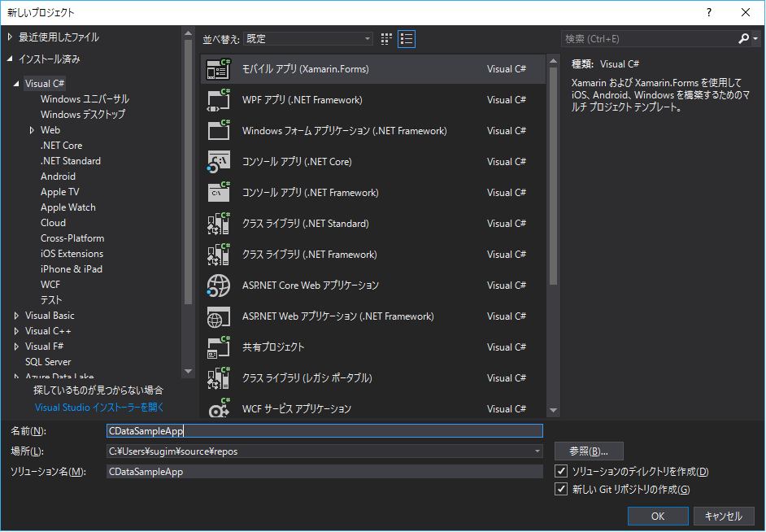Expand the Visual C++ node
The image size is (766, 532).
(16, 331)
